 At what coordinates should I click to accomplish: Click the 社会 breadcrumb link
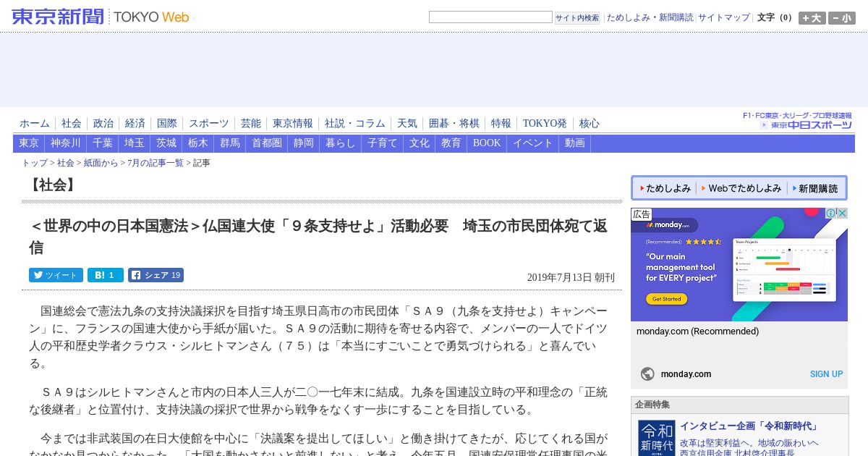pos(66,164)
